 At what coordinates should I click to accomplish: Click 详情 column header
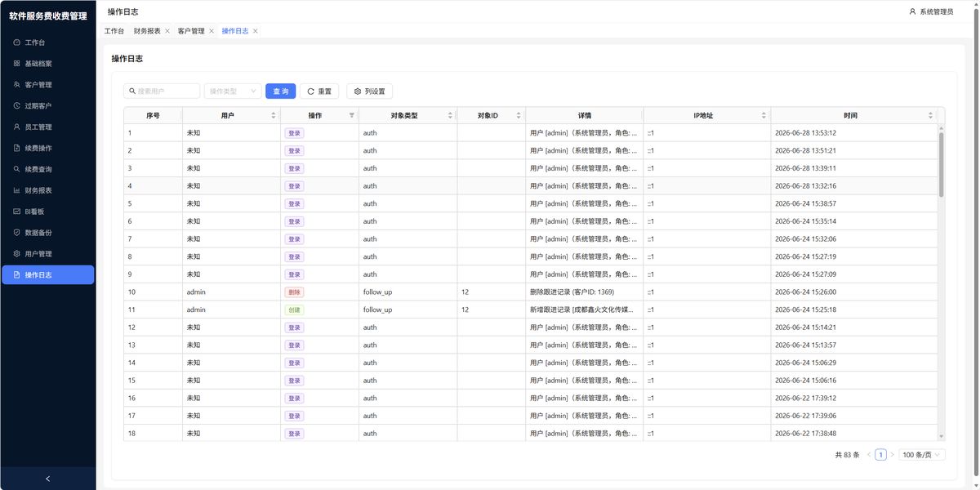584,116
